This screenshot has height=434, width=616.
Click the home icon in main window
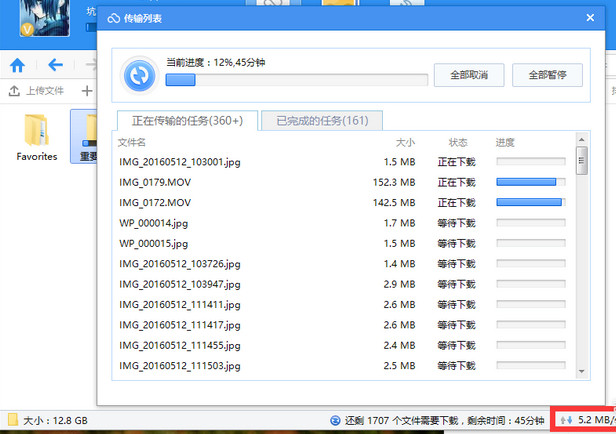click(17, 65)
